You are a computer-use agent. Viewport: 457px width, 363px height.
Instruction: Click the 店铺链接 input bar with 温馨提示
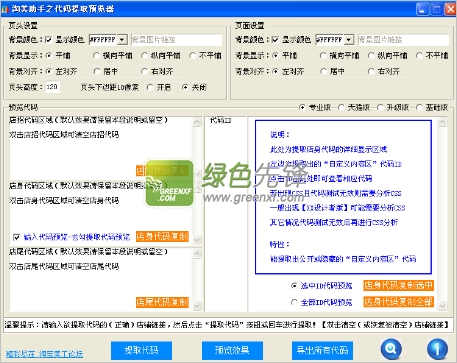[x=228, y=324]
